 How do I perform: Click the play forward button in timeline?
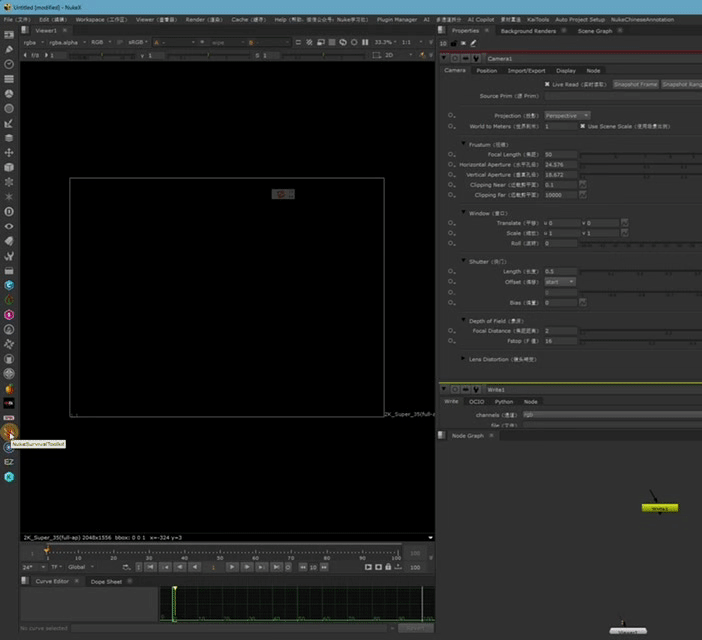[232, 567]
